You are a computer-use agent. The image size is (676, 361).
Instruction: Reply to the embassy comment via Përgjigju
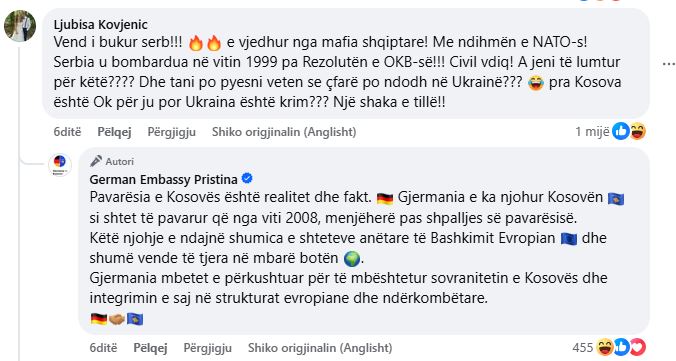[208, 348]
